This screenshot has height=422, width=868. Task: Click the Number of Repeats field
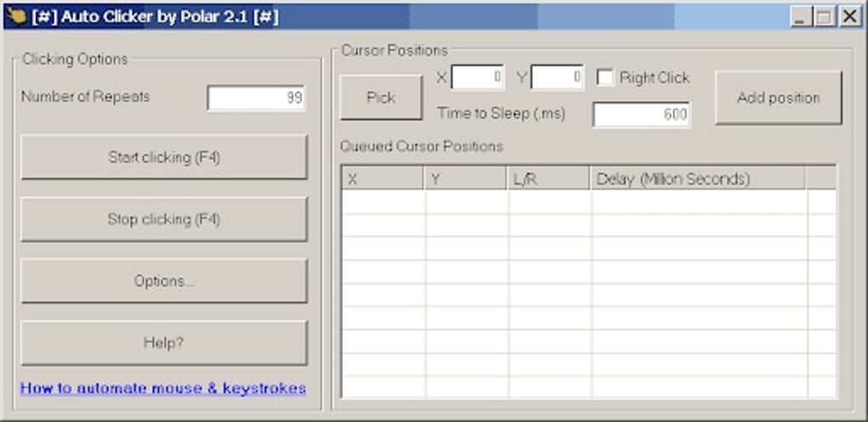256,98
